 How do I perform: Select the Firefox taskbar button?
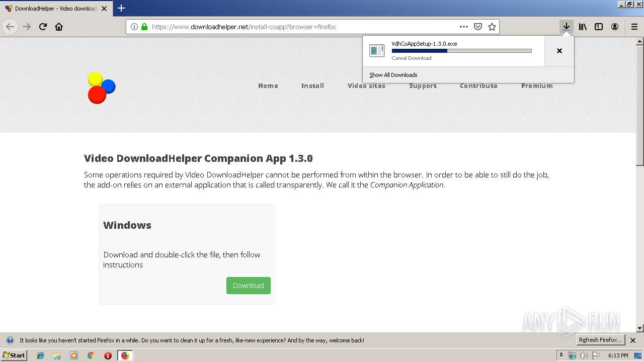point(125,355)
